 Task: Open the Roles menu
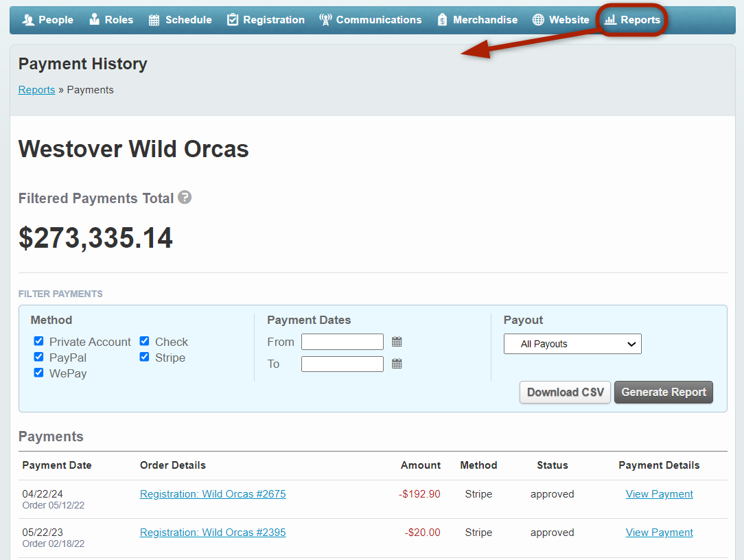(x=111, y=20)
